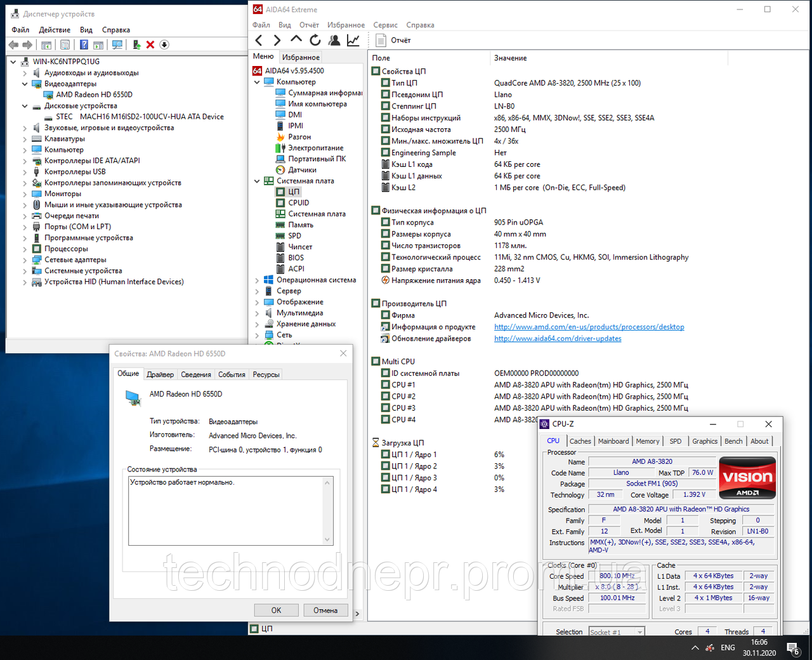This screenshot has width=812, height=660.
Task: Click red X uninstall device icon
Action: [150, 45]
